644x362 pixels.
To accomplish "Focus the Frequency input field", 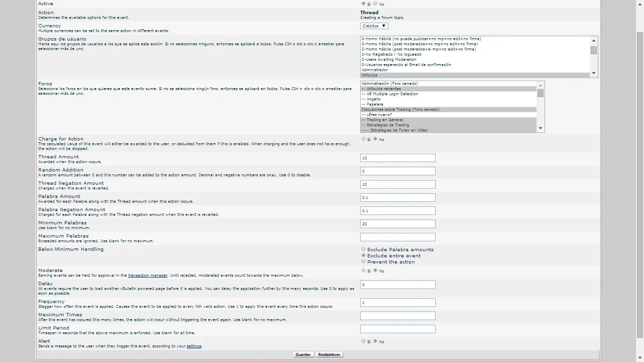I will coord(398,303).
